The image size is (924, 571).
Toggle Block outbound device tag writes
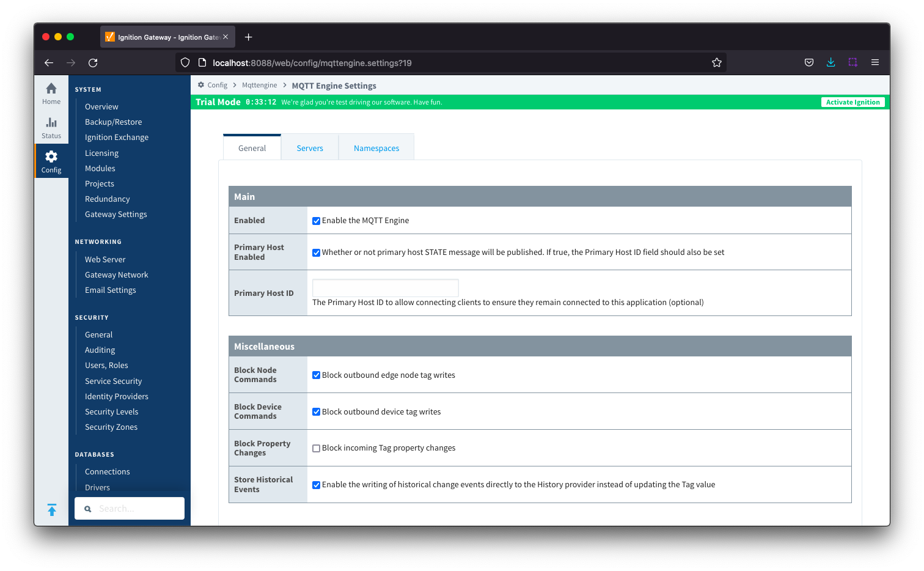click(x=316, y=412)
